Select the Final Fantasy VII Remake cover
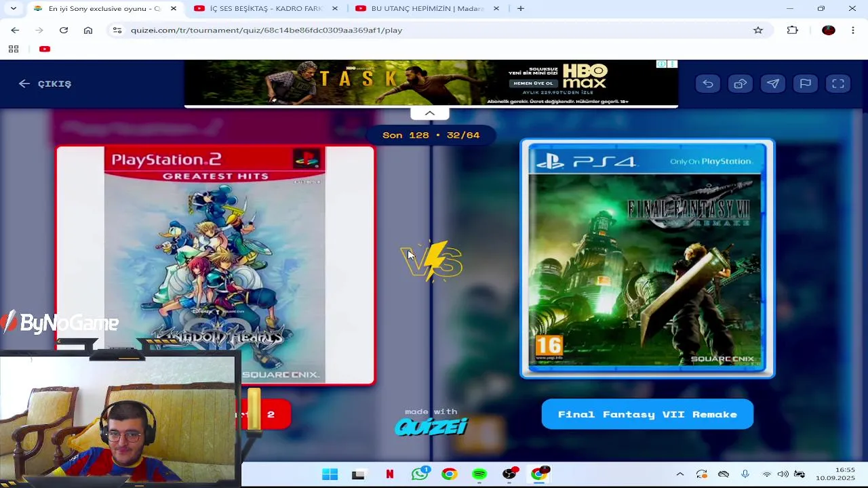Viewport: 868px width, 488px height. click(x=647, y=259)
